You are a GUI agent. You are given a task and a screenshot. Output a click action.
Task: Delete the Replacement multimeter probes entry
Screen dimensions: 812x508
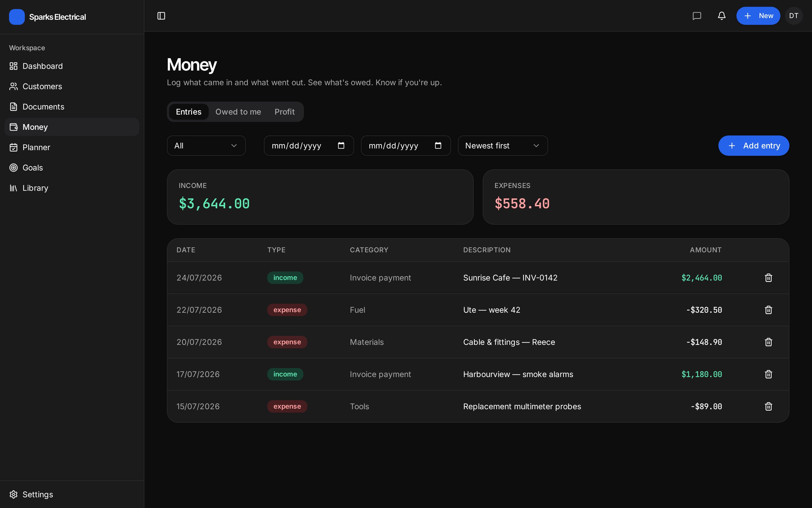click(768, 406)
